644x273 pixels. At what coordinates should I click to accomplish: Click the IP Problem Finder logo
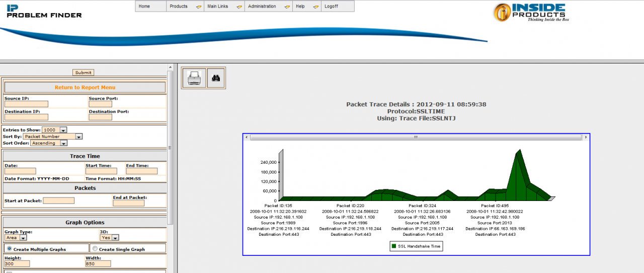click(44, 11)
